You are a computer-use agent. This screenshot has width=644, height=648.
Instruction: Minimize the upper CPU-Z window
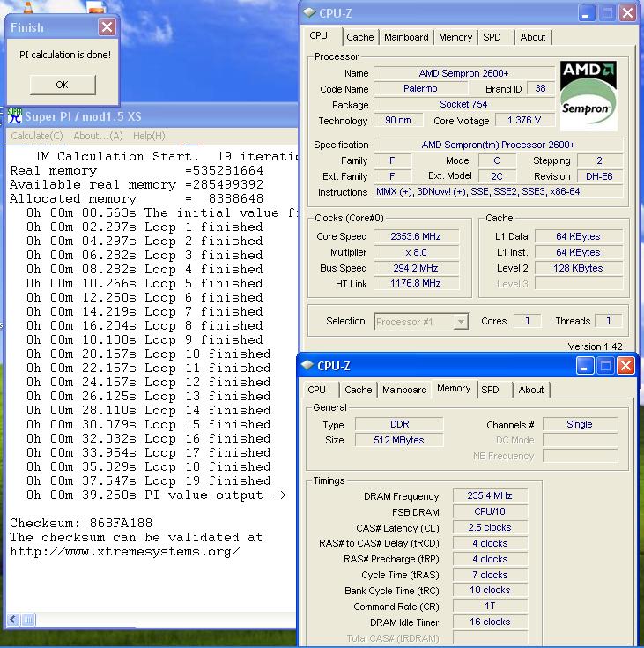coord(586,13)
